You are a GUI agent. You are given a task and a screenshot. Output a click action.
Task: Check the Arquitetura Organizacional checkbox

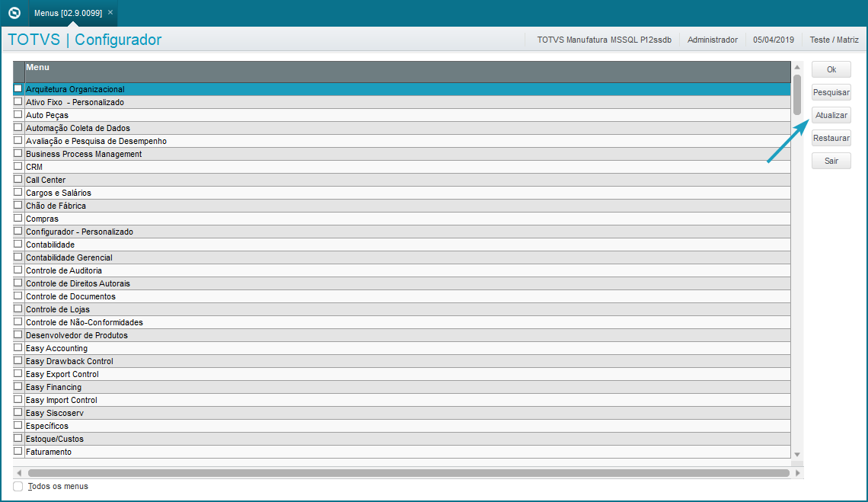[18, 88]
